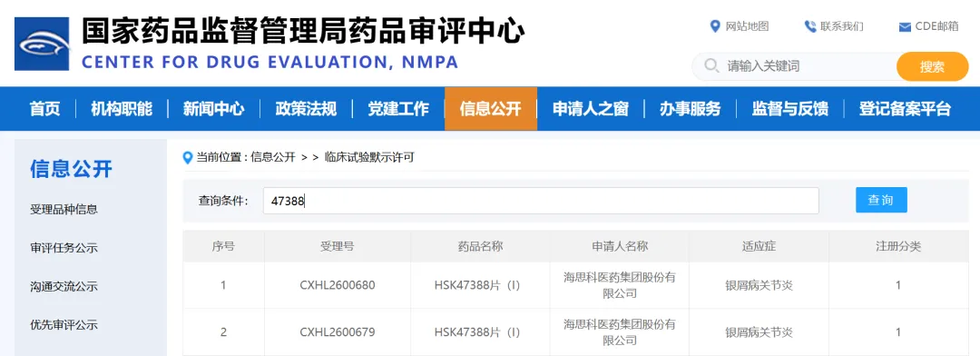Open 办事服务 navigation menu
The width and height of the screenshot is (980, 356).
690,109
